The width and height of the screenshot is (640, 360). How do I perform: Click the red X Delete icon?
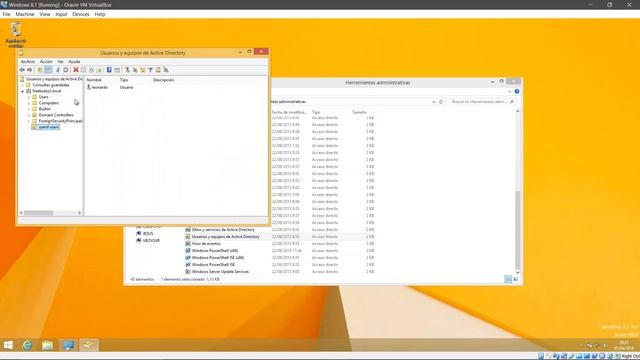pos(76,70)
